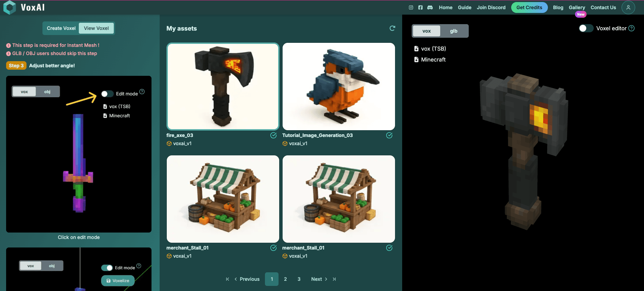
Task: Open the Gallery menu item
Action: [577, 7]
